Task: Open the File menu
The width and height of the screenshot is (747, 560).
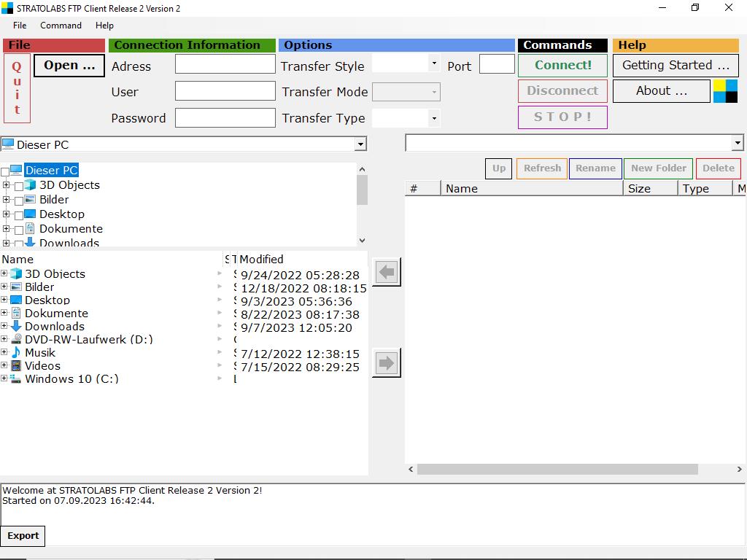Action: [x=20, y=26]
